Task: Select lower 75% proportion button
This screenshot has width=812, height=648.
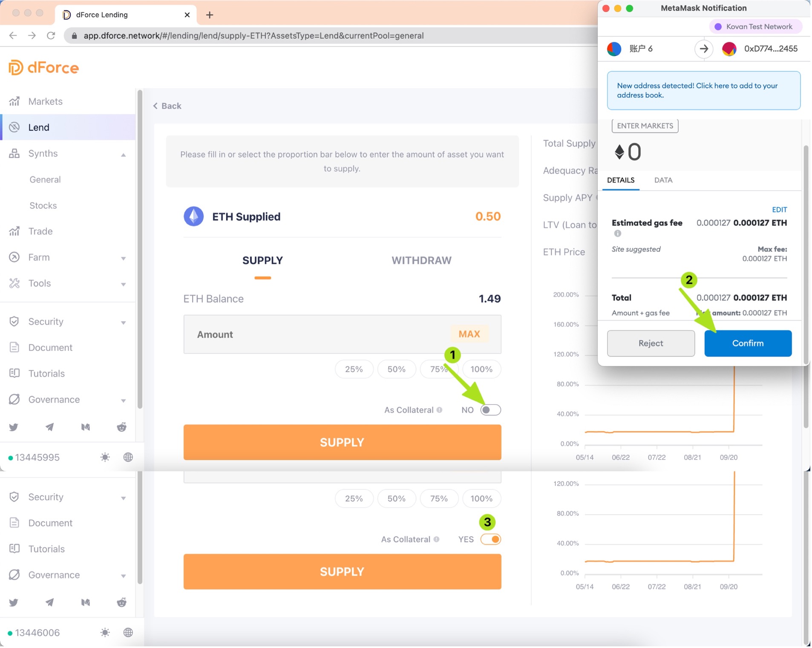Action: click(439, 499)
